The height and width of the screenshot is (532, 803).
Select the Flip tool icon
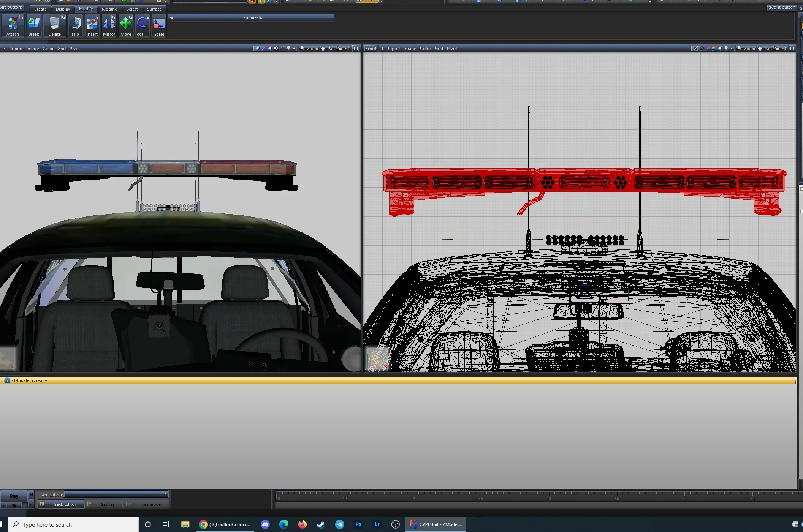[75, 24]
